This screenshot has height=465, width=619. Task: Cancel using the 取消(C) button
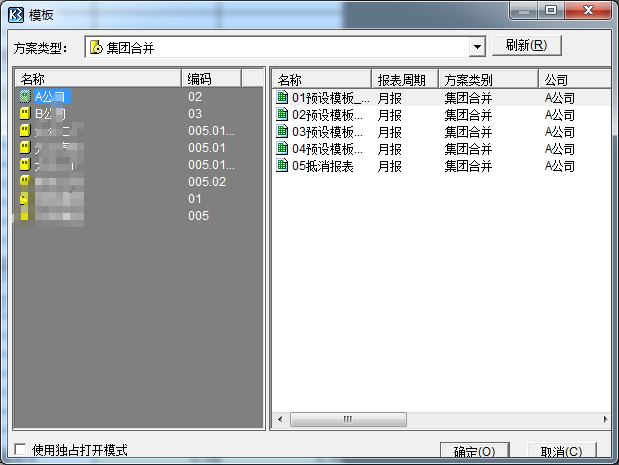pyautogui.click(x=561, y=451)
